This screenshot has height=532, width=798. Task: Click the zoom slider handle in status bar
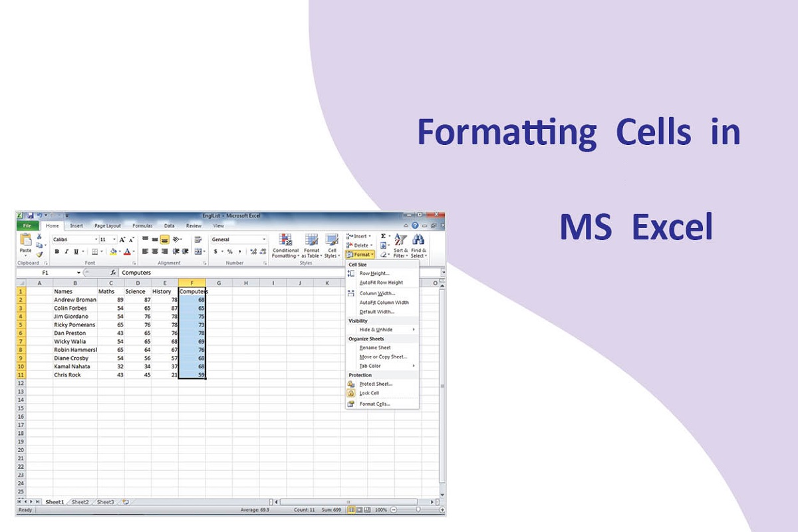pyautogui.click(x=418, y=510)
